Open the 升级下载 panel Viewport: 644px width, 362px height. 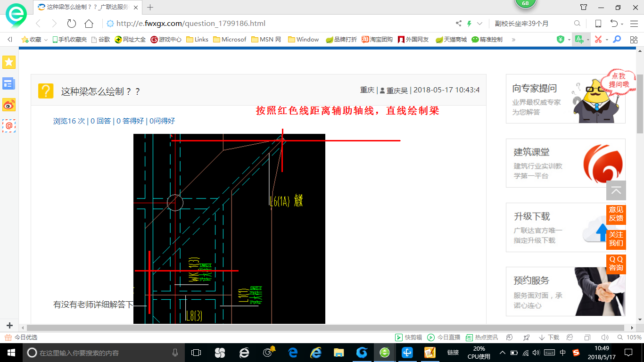[x=566, y=228]
